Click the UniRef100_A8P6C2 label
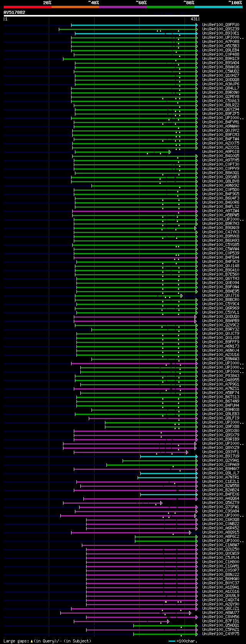The image size is (246, 644). click(221, 537)
